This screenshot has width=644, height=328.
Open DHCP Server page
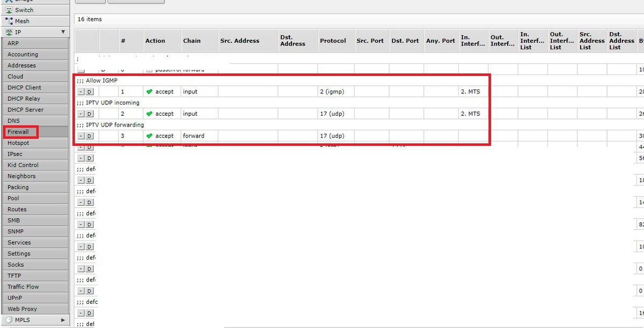tap(35, 109)
